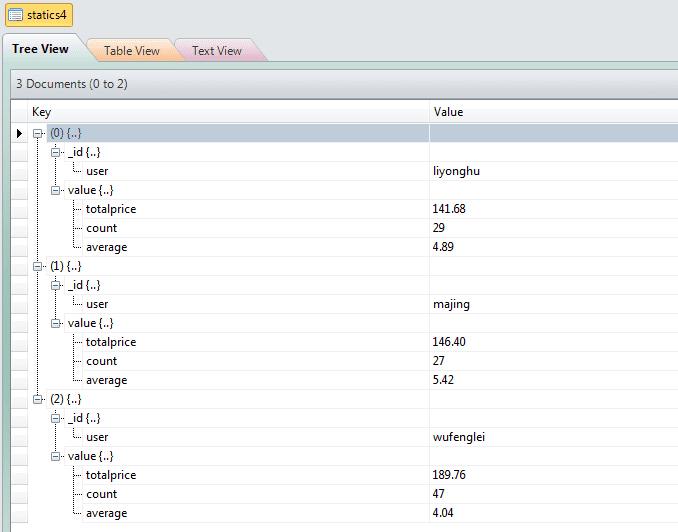Select totalprice value 146.40
This screenshot has height=532, width=678.
[449, 342]
